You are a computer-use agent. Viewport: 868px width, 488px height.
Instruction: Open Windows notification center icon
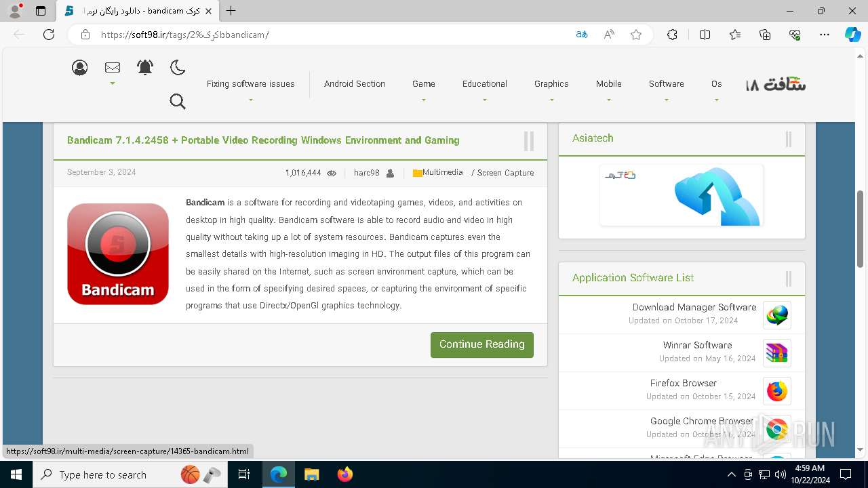(846, 474)
